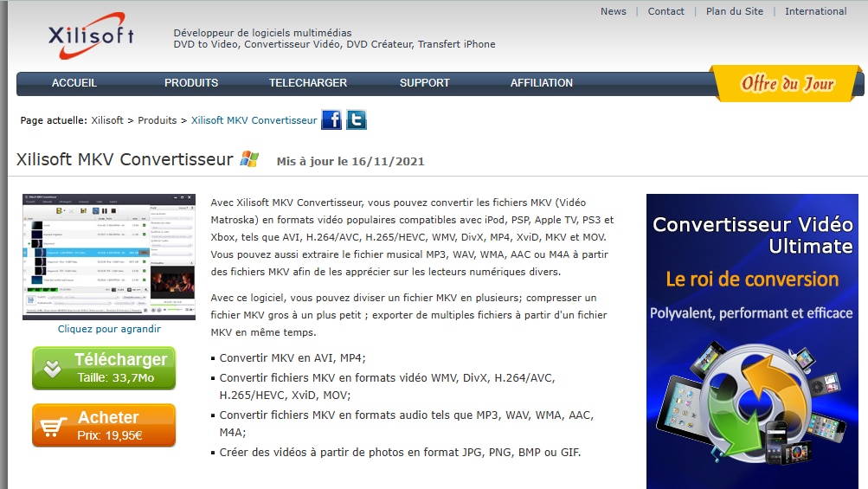
Task: Click the 'Xilisoft MKV Convertisseur' page heading
Action: tap(125, 159)
